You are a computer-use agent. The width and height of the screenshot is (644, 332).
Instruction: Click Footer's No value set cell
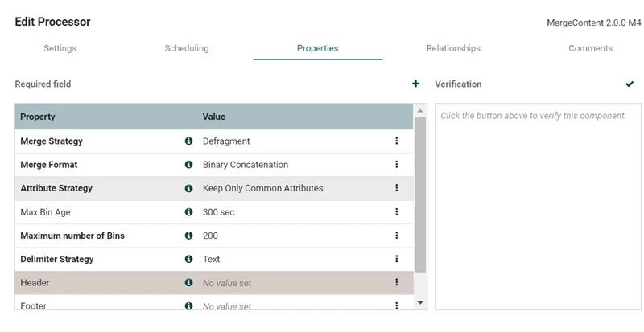[x=227, y=306]
